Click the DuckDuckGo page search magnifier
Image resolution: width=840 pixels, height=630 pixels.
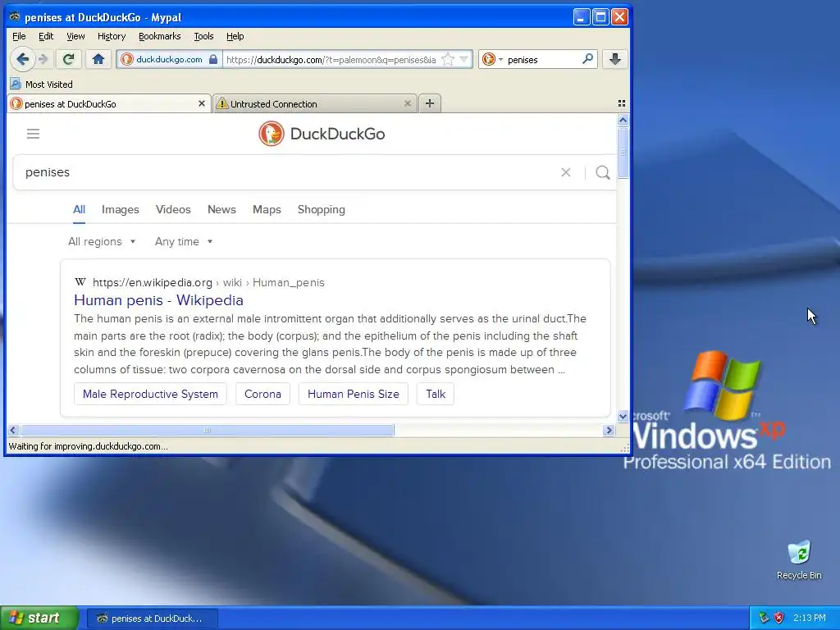point(603,172)
